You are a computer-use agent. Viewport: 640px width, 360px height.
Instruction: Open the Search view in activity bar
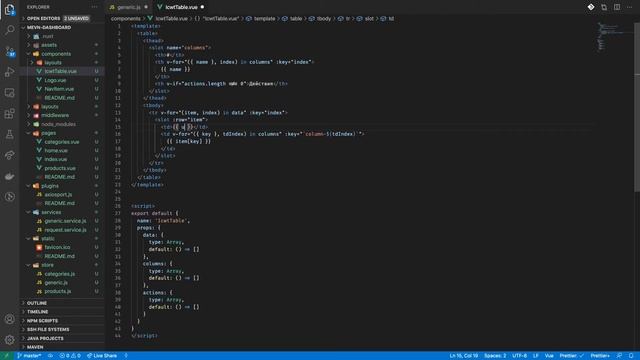(9, 30)
